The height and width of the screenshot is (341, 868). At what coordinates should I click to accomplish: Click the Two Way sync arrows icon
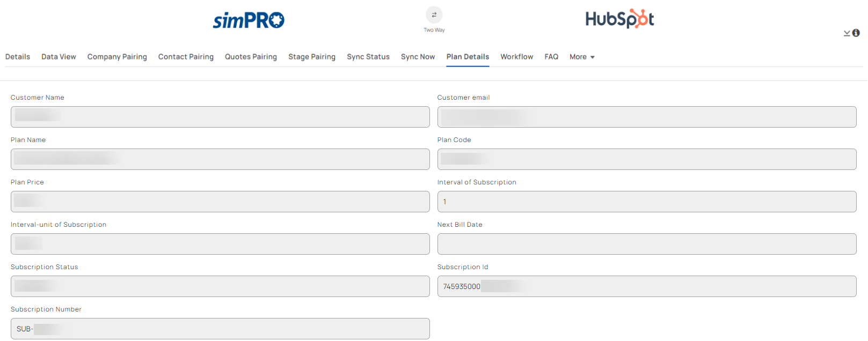click(434, 14)
